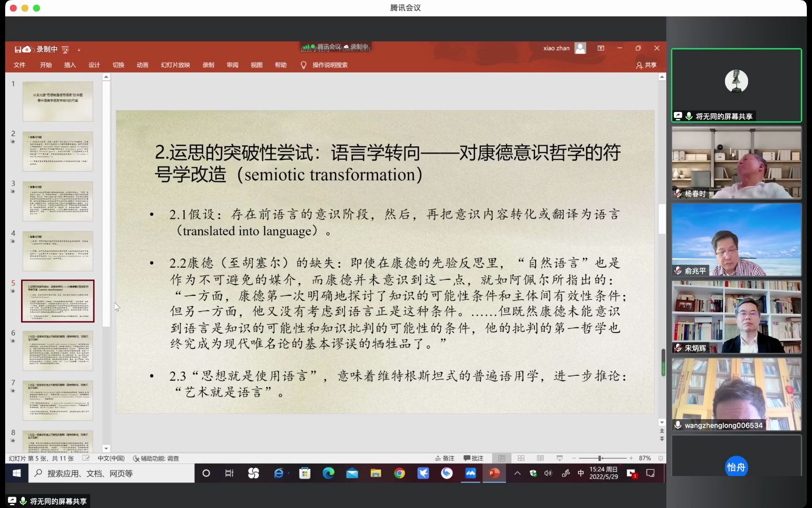Viewport: 812px width, 508px height.
Task: Open the 帮助 ribbon tab
Action: tap(281, 65)
